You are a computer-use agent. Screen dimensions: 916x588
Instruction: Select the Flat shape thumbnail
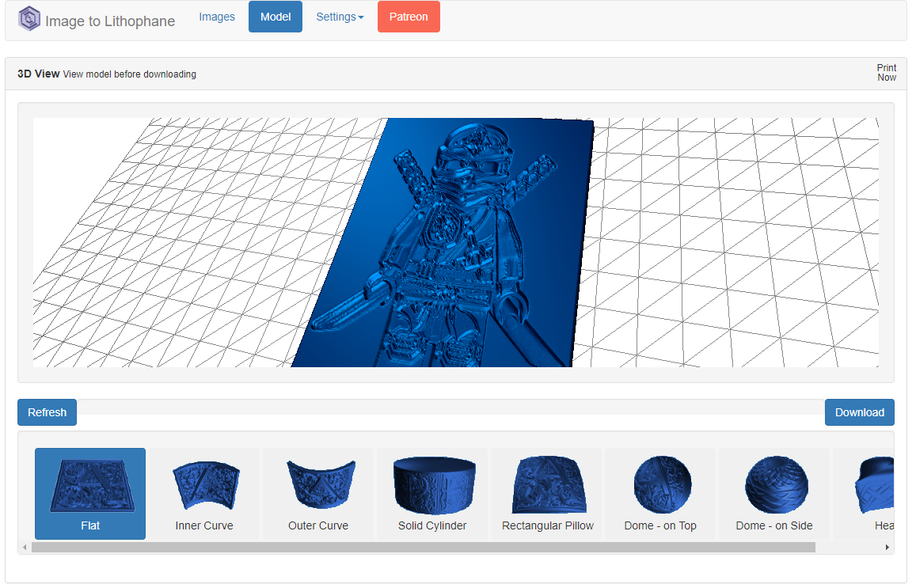click(x=90, y=493)
